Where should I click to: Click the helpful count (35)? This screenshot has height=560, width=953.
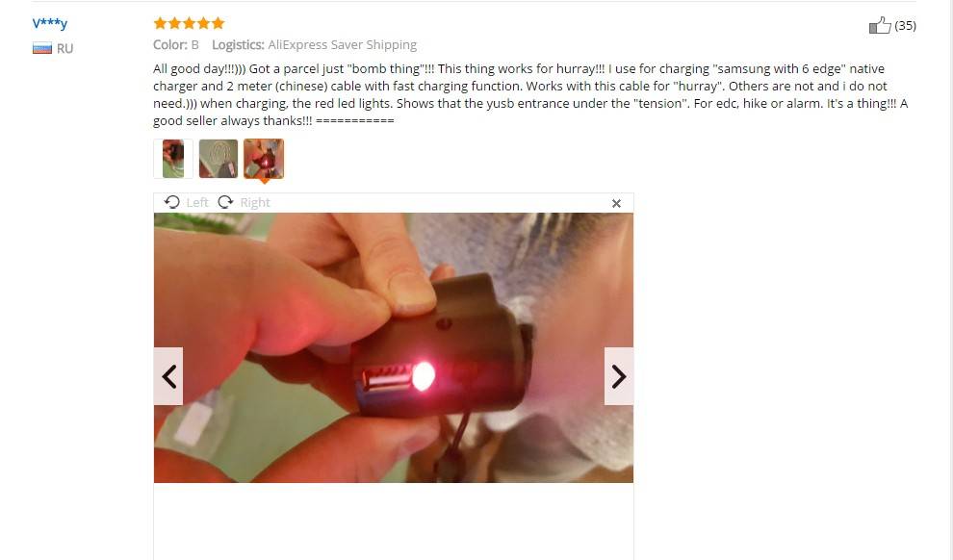(905, 26)
